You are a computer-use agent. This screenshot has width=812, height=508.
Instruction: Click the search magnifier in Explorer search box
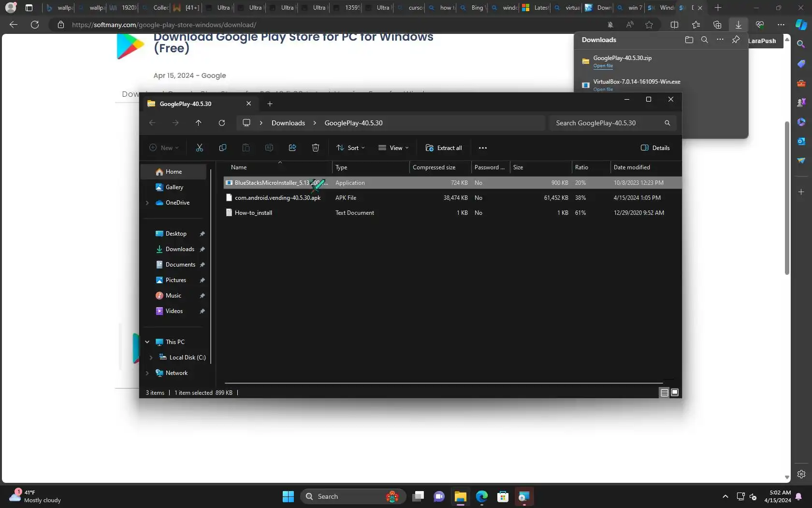coord(667,123)
